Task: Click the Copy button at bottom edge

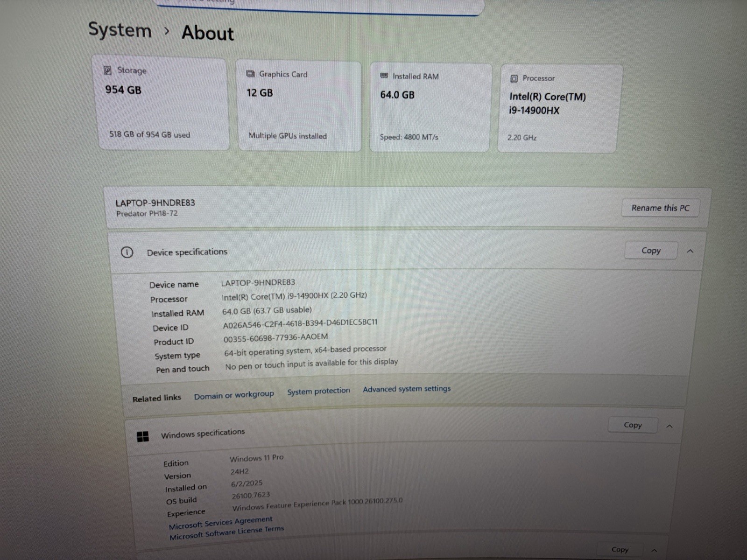Action: click(x=620, y=550)
